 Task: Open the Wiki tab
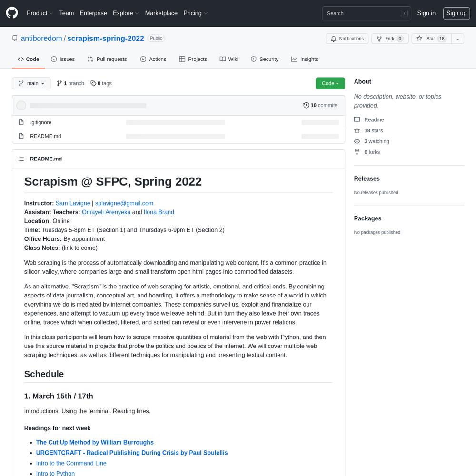pos(229,59)
